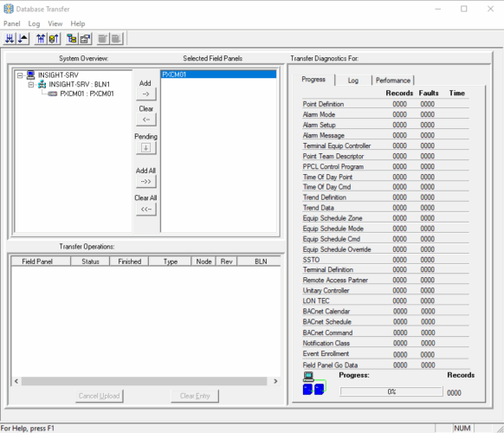Click the Trend Data row label
This screenshot has height=433, width=504.
click(318, 208)
